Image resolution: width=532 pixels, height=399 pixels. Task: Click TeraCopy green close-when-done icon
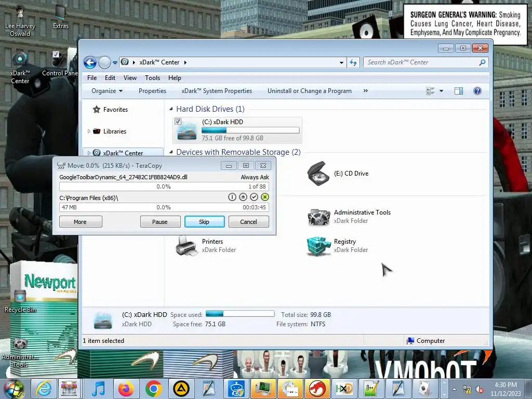[264, 197]
